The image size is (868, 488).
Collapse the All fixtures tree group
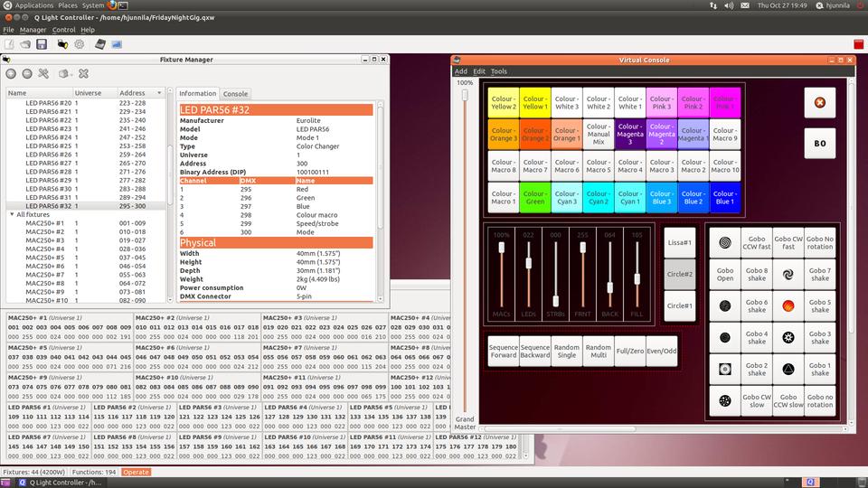tap(11, 214)
